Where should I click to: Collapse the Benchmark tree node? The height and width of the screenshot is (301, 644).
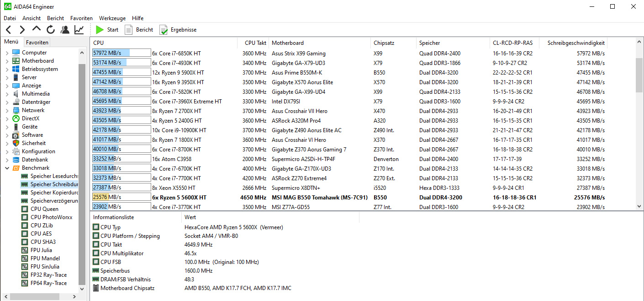[7, 168]
